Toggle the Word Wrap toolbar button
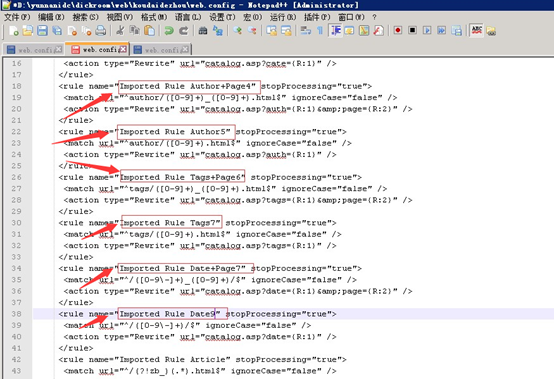 305,31
